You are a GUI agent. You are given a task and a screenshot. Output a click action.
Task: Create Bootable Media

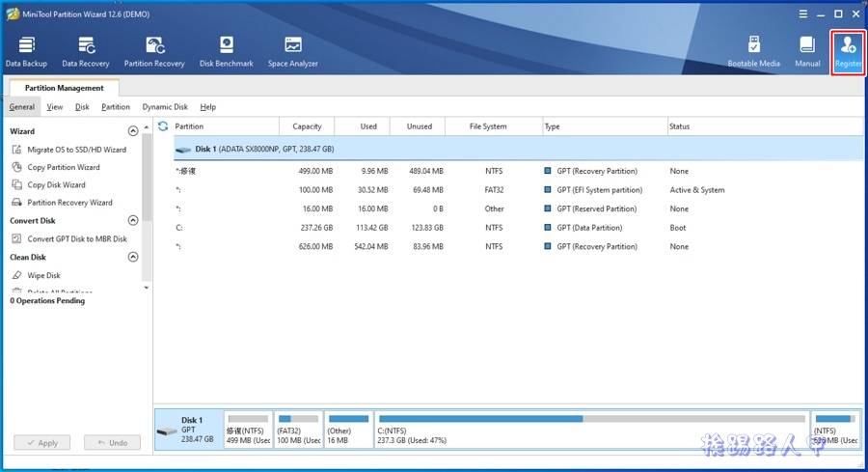click(753, 52)
